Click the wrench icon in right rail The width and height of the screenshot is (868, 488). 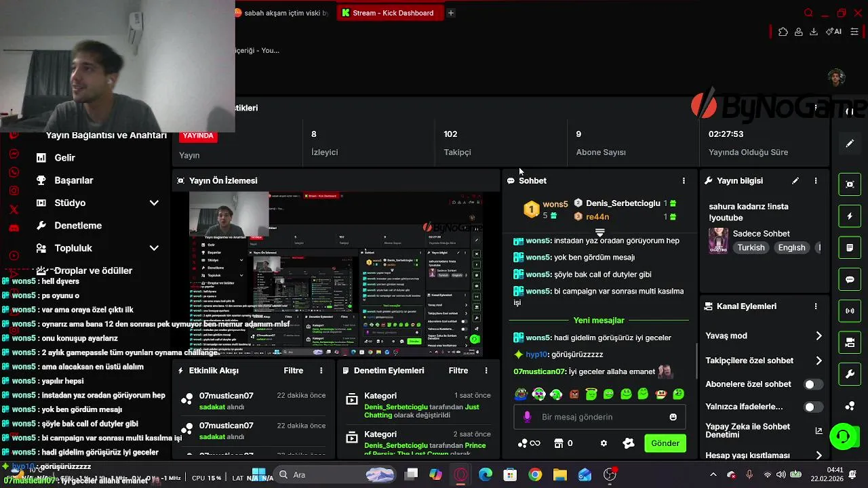pos(850,374)
